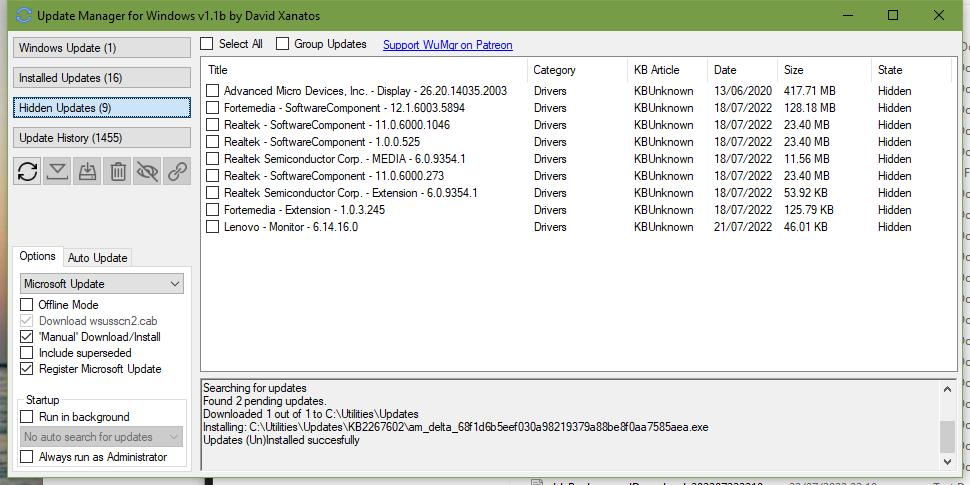This screenshot has width=970, height=485.
Task: Click the refresh search for updates icon
Action: (x=28, y=171)
